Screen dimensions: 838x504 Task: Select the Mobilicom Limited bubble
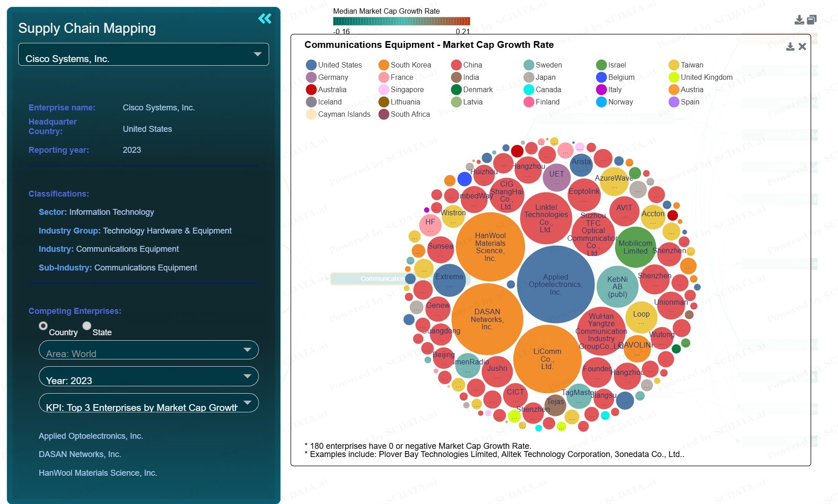pos(635,247)
